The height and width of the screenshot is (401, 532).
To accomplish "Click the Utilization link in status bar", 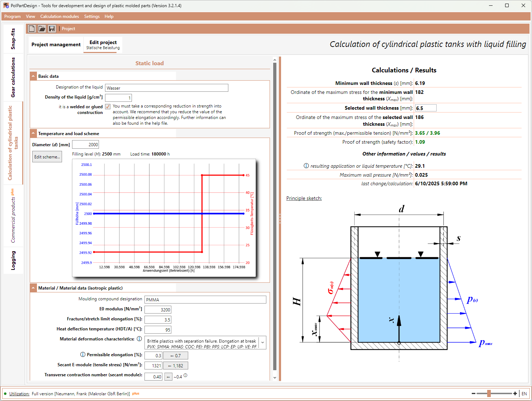I will pos(19,393).
